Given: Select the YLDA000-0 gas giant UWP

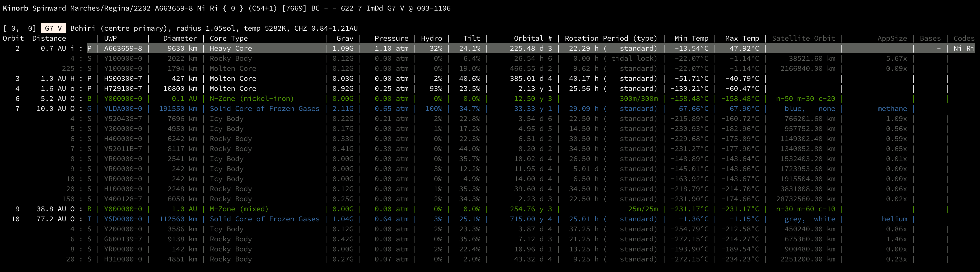Looking at the screenshot, I should pos(123,109).
